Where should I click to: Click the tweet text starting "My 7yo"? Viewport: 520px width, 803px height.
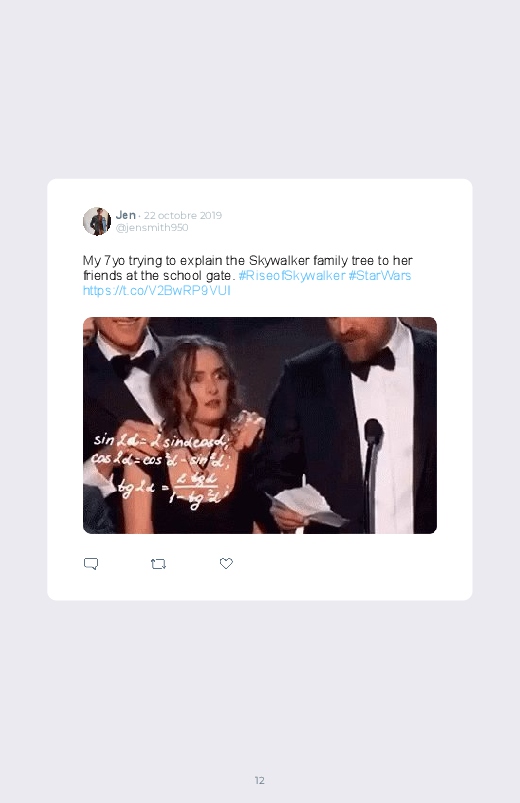[248, 276]
